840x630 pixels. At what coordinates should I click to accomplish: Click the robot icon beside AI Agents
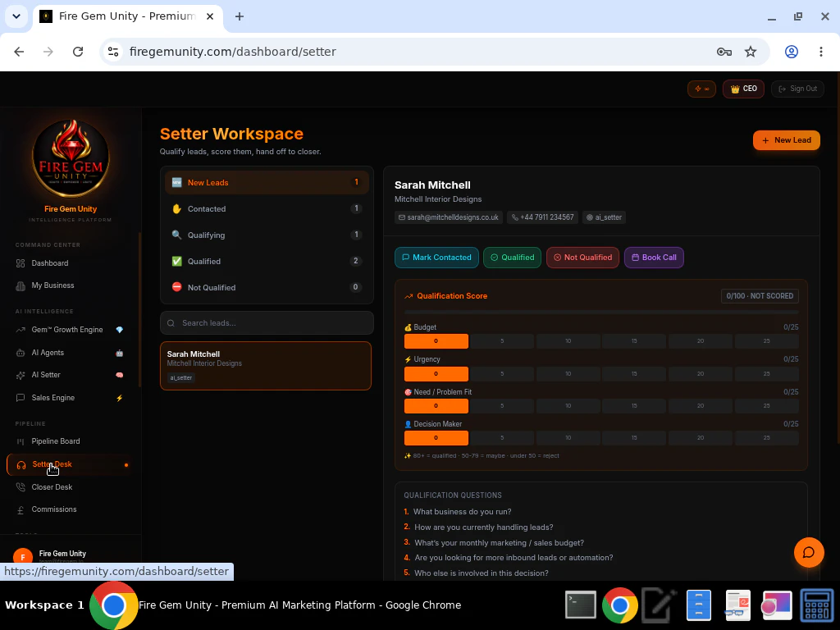click(120, 353)
